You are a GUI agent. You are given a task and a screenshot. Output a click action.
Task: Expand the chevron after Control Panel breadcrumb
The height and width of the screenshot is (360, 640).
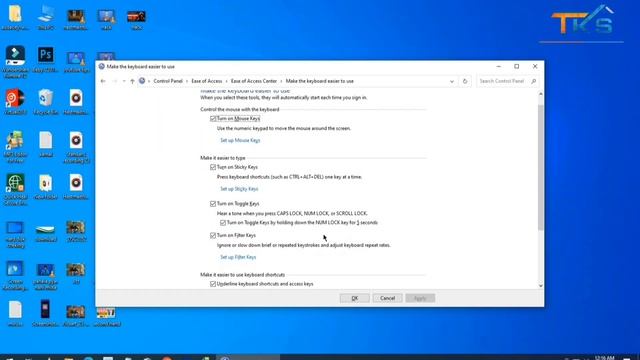click(x=187, y=81)
